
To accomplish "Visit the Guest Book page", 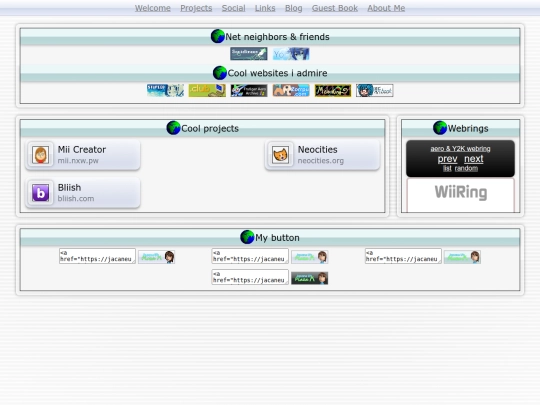I will click(x=335, y=8).
